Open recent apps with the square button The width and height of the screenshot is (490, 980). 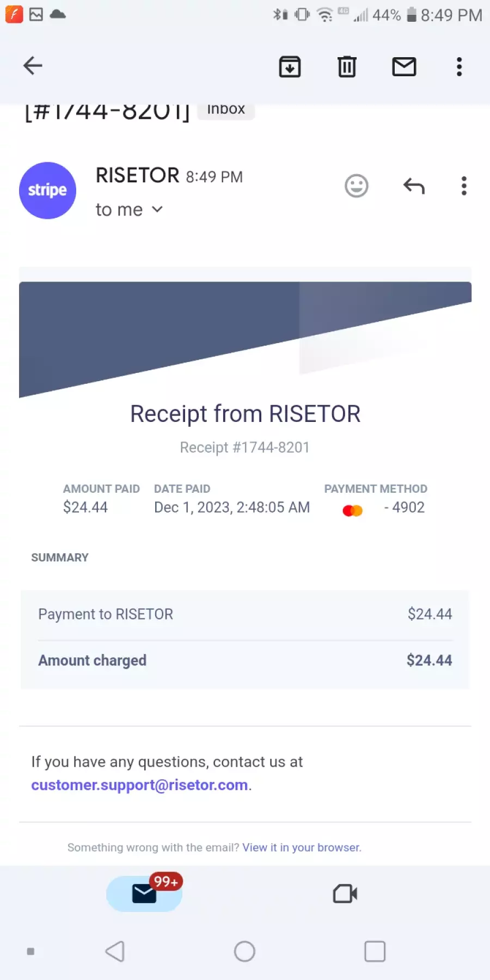pyautogui.click(x=375, y=952)
